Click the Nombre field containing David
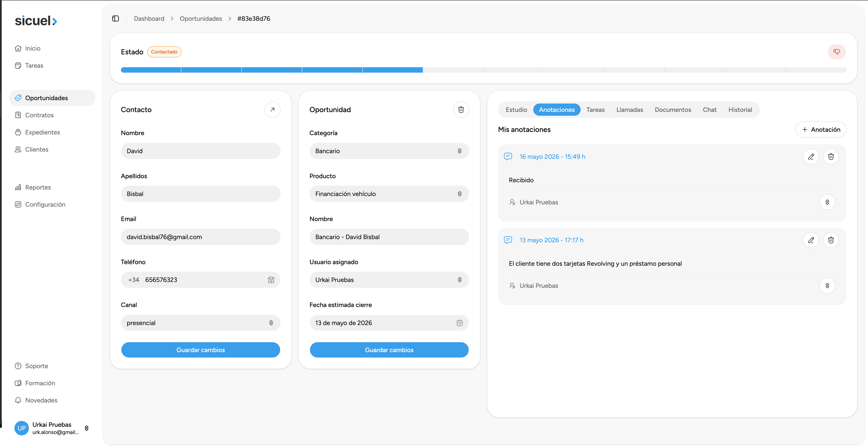This screenshot has width=868, height=448. [x=201, y=151]
